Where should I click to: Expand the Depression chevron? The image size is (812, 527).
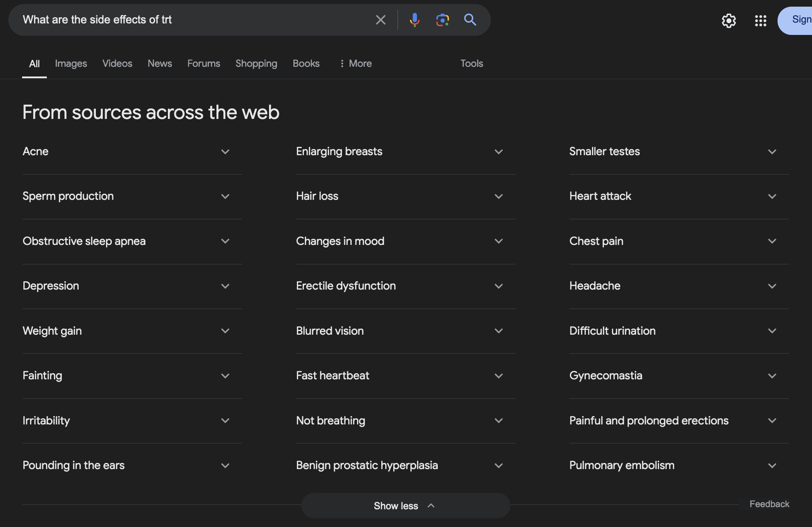click(x=225, y=286)
